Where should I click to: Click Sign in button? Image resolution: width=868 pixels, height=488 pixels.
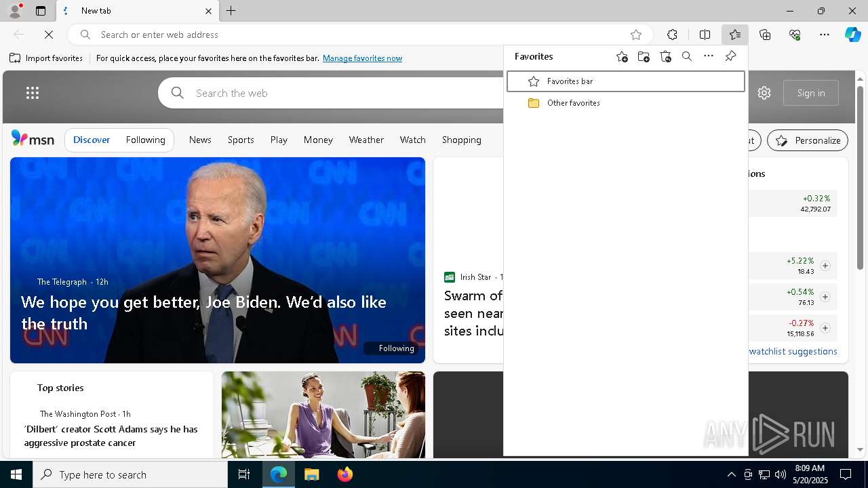pyautogui.click(x=811, y=93)
